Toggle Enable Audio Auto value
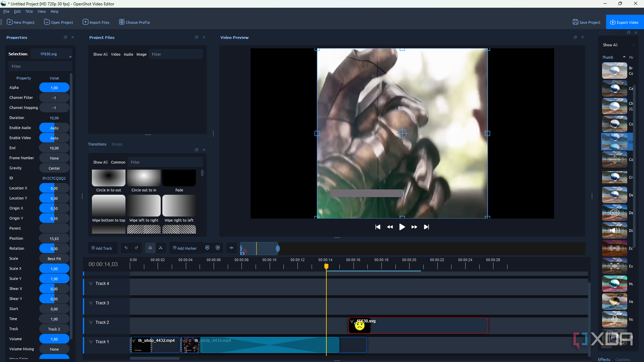644x362 pixels. click(54, 128)
